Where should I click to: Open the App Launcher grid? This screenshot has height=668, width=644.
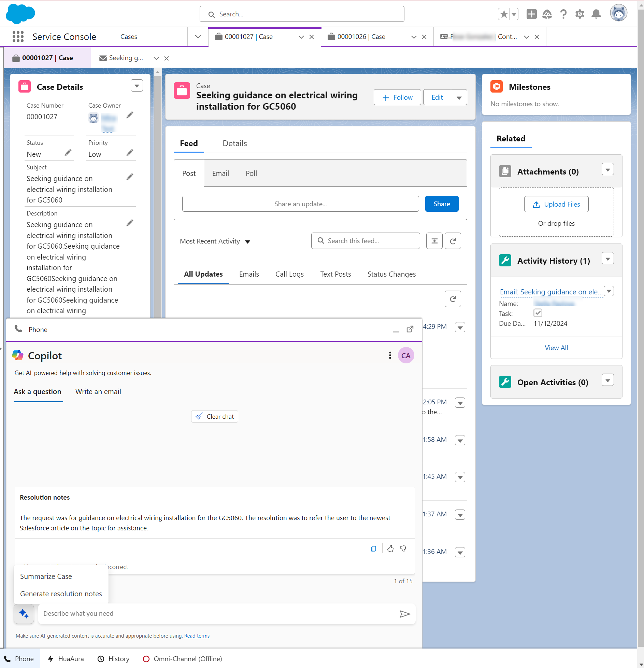click(x=18, y=37)
